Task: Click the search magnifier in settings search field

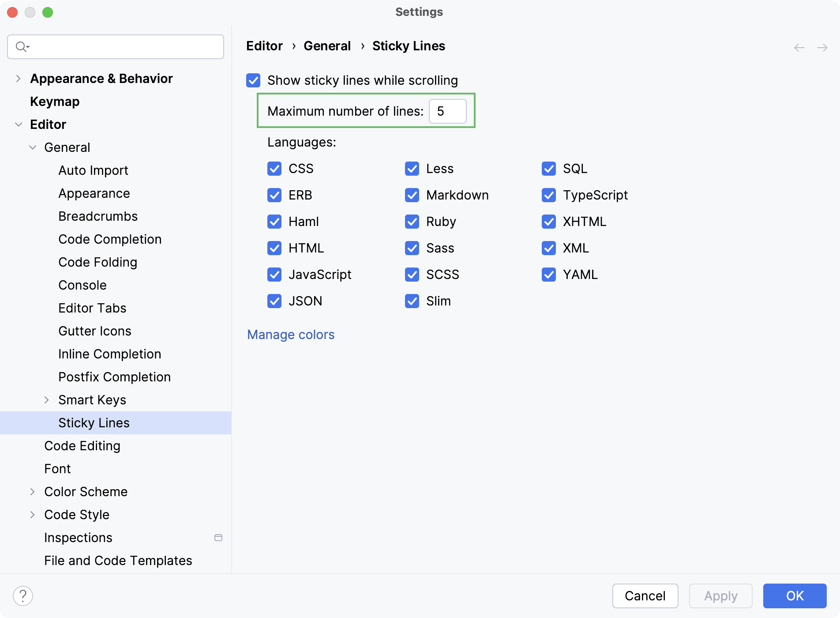Action: (22, 46)
